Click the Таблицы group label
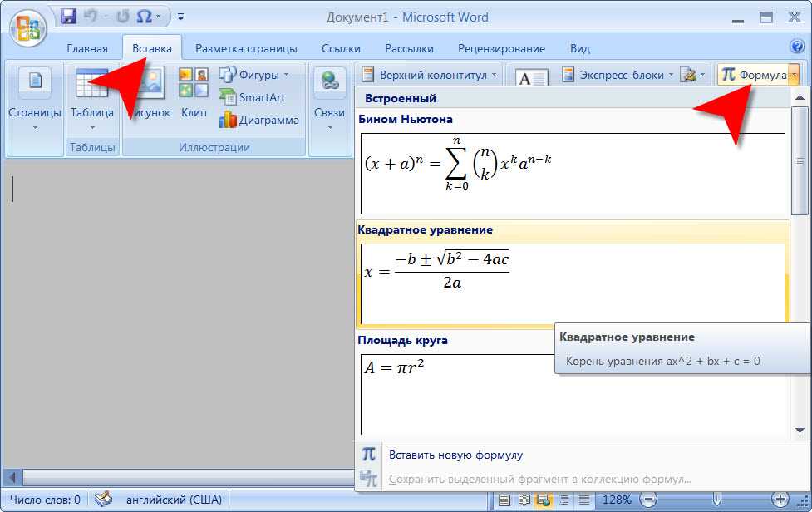Viewport: 812px width, 512px height. 92,148
